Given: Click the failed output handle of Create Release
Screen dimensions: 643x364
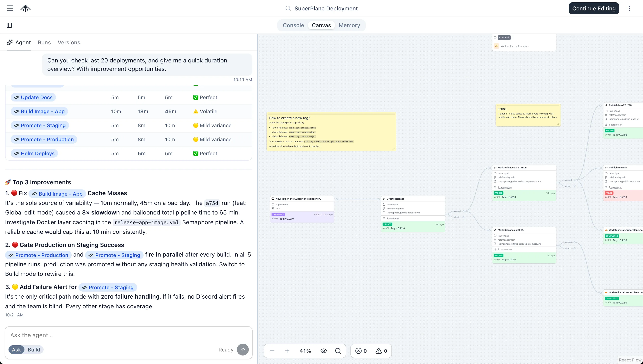Looking at the screenshot, I should coord(463,217).
